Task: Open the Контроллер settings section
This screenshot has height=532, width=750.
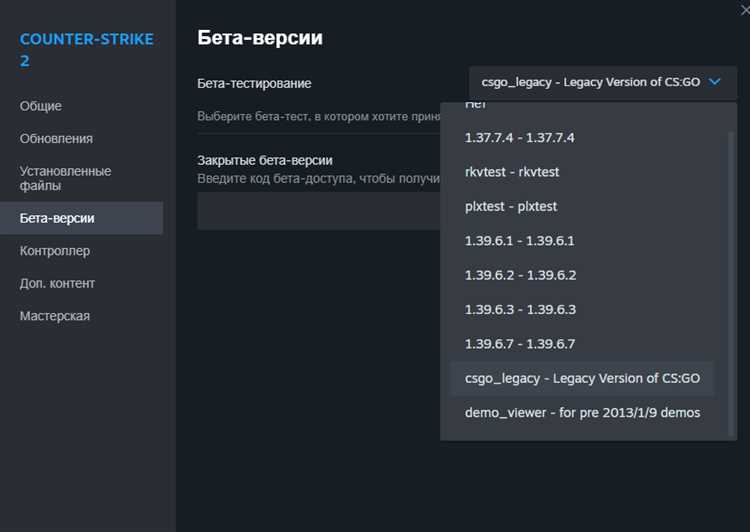Action: (x=55, y=251)
